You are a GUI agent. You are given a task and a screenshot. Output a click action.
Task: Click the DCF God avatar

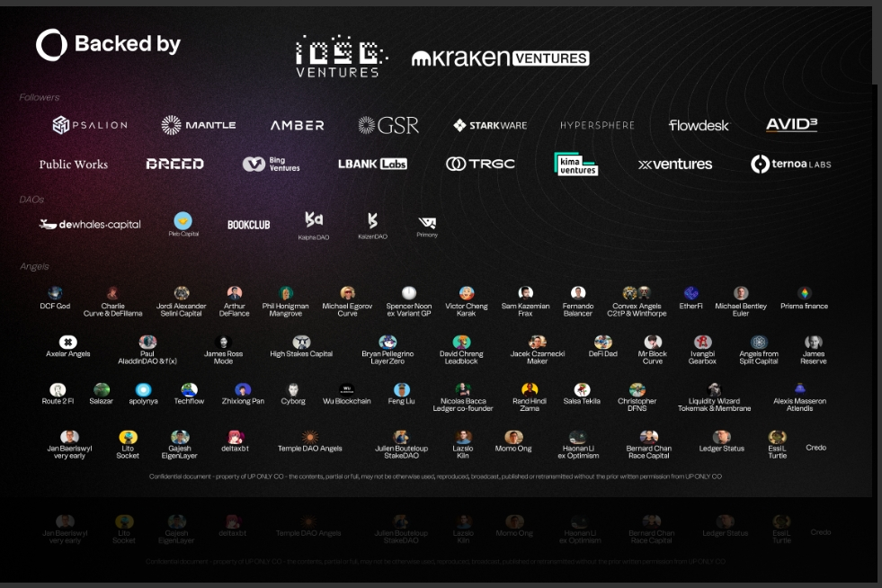click(x=55, y=292)
